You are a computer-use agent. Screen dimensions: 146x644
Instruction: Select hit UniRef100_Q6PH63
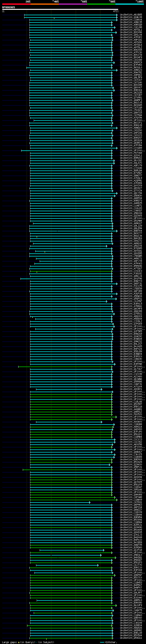[x=131, y=505]
